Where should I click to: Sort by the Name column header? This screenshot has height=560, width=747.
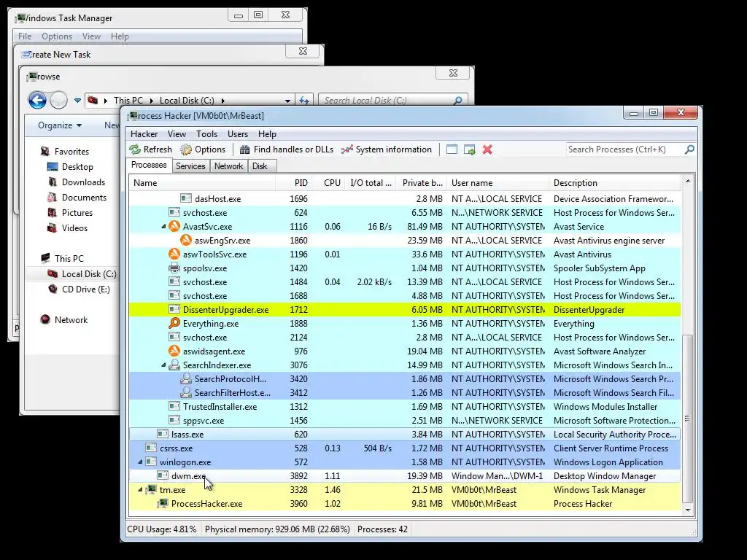point(202,183)
